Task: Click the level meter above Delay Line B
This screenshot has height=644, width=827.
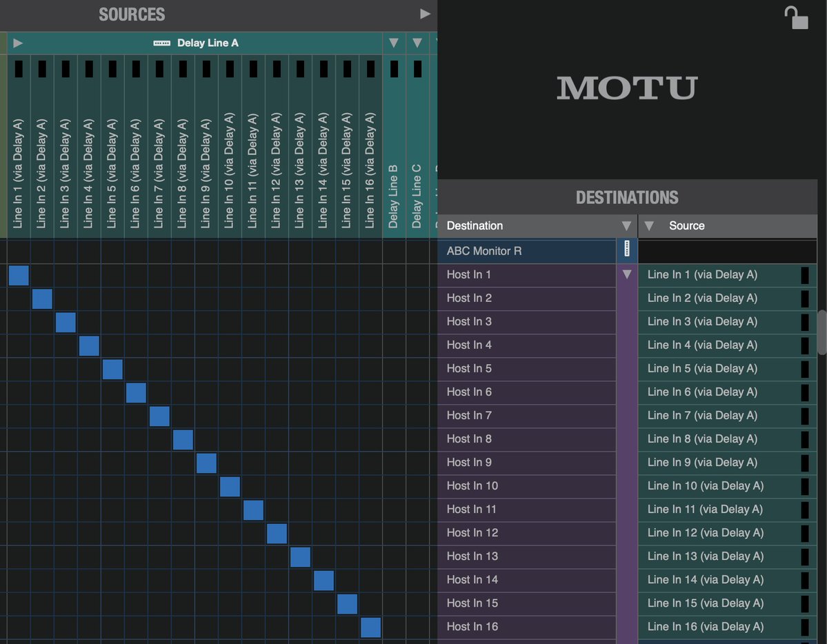Action: [x=394, y=69]
